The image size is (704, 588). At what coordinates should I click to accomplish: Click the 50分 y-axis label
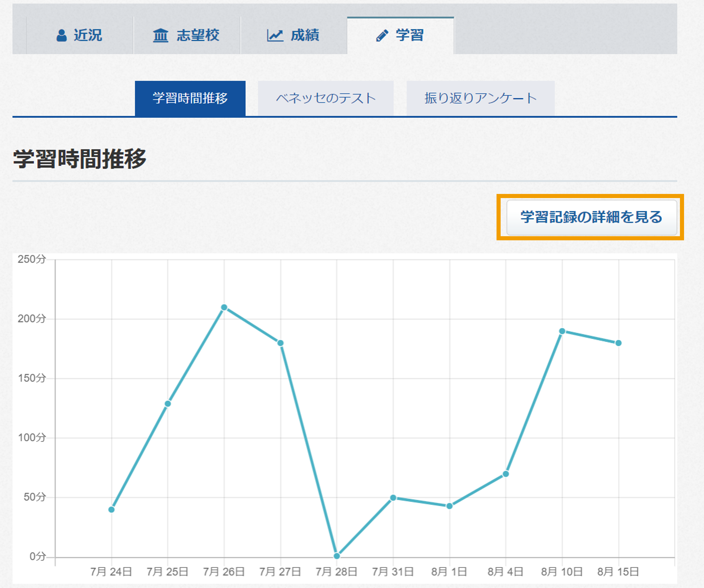[x=35, y=497]
